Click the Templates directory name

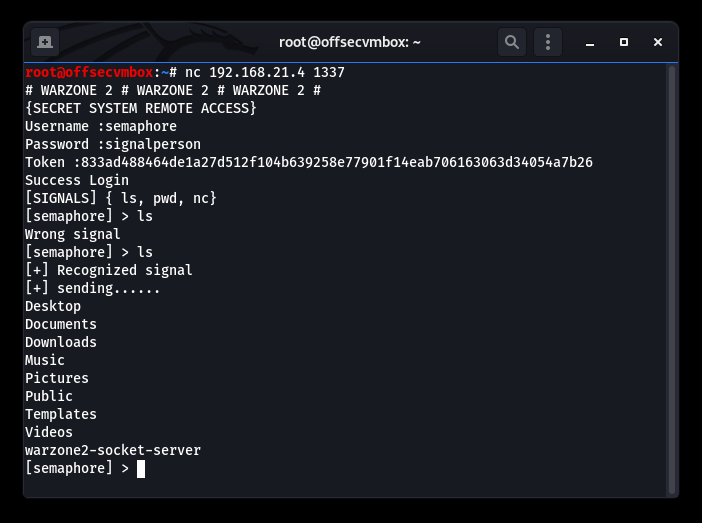pyautogui.click(x=61, y=414)
